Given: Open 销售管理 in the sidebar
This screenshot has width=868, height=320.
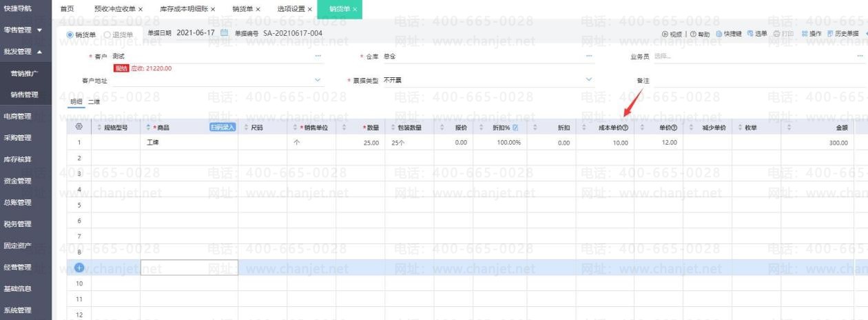Looking at the screenshot, I should 25,94.
